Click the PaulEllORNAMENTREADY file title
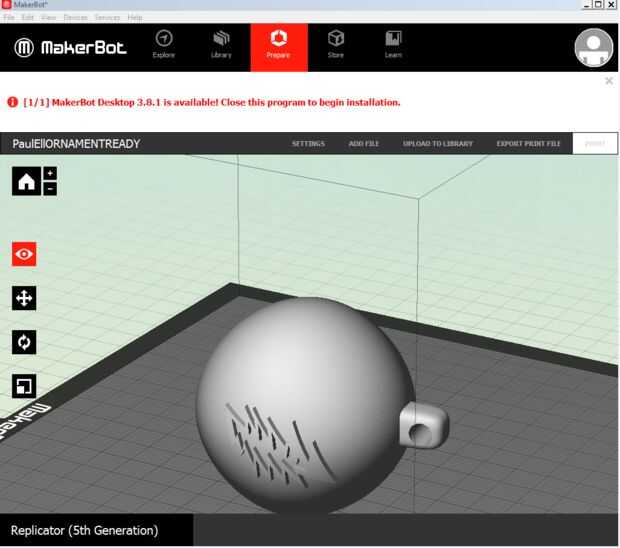This screenshot has width=620, height=548. pos(76,144)
